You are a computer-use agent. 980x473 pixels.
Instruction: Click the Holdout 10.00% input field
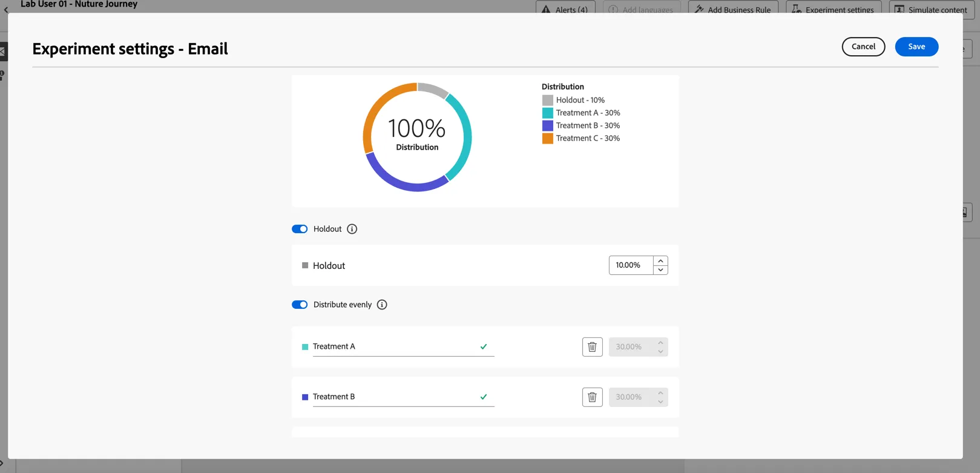tap(631, 265)
